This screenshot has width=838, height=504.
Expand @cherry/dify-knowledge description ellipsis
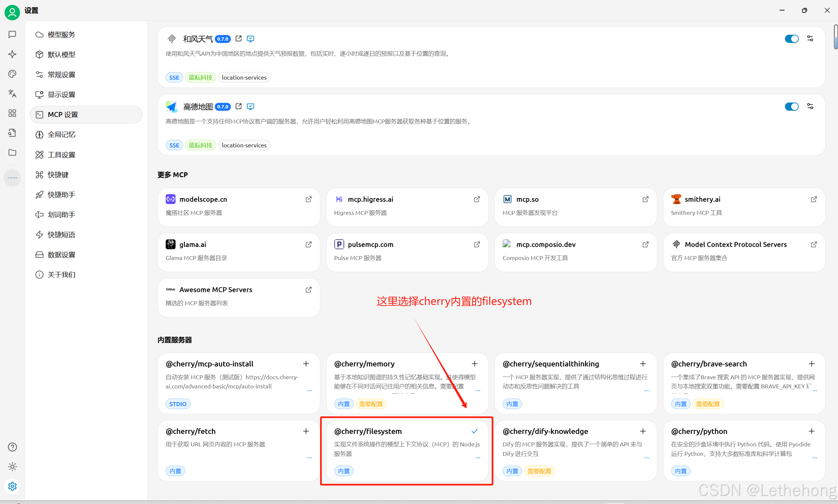pos(646,458)
